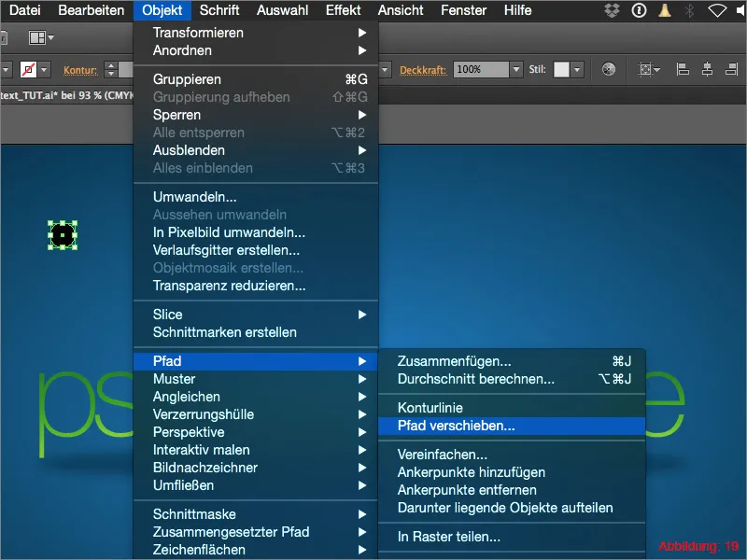Open the stroke color dropdown arrow

(x=44, y=69)
